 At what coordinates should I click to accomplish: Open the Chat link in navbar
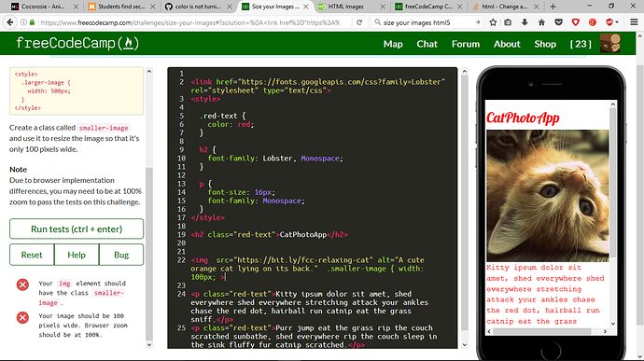pos(427,44)
